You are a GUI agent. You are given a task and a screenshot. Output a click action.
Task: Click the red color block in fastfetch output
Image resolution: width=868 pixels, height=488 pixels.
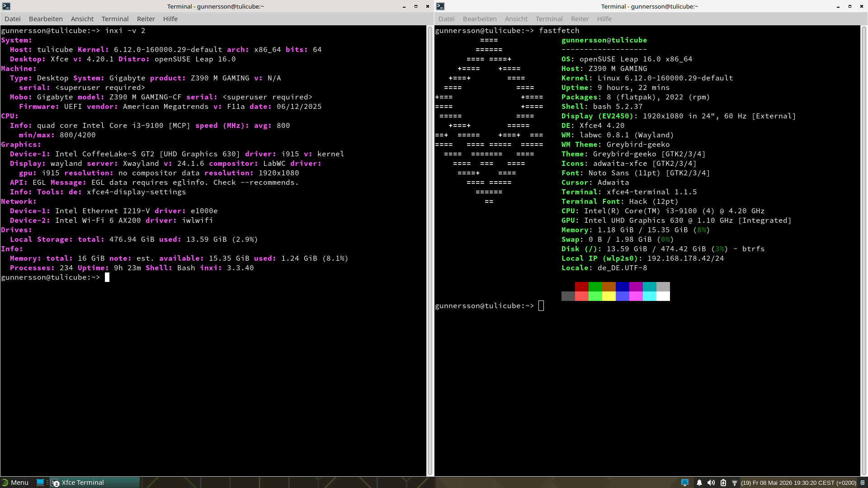pyautogui.click(x=582, y=286)
